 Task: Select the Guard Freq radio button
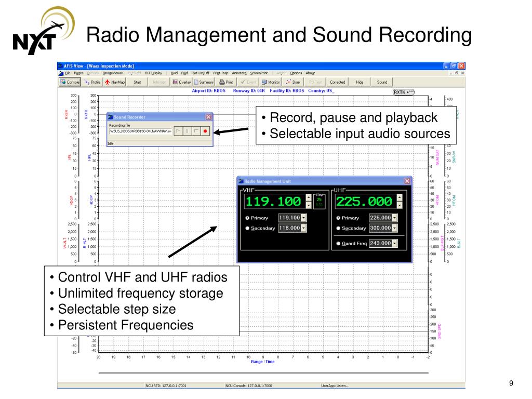pyautogui.click(x=338, y=243)
